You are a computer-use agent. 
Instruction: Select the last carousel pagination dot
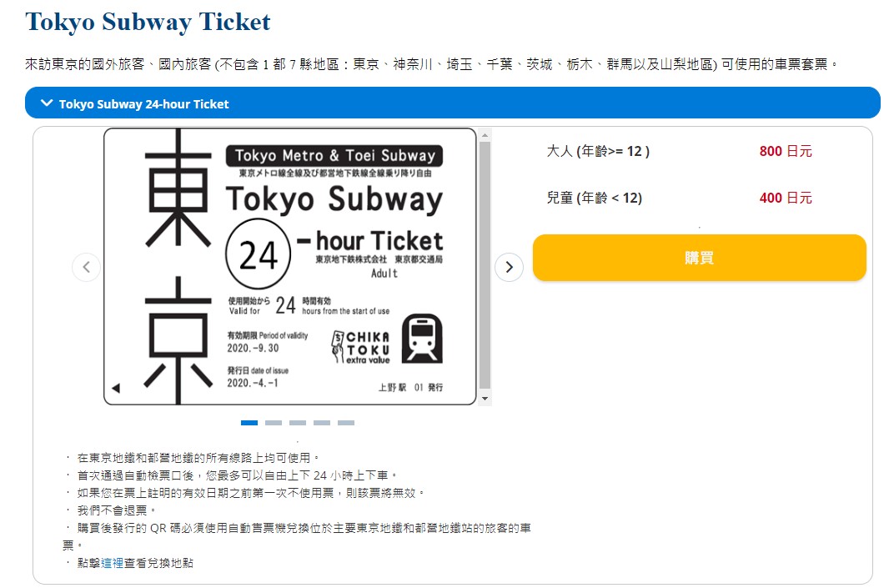[x=347, y=423]
